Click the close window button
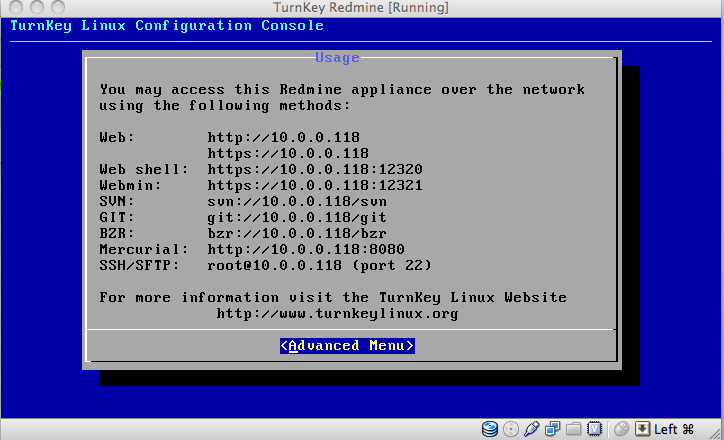Image resolution: width=724 pixels, height=440 pixels. point(16,6)
